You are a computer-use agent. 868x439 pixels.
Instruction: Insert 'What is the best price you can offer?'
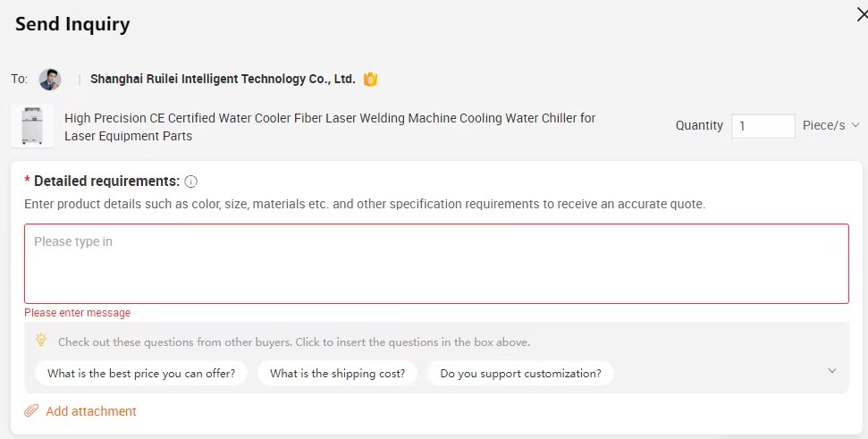click(x=141, y=373)
